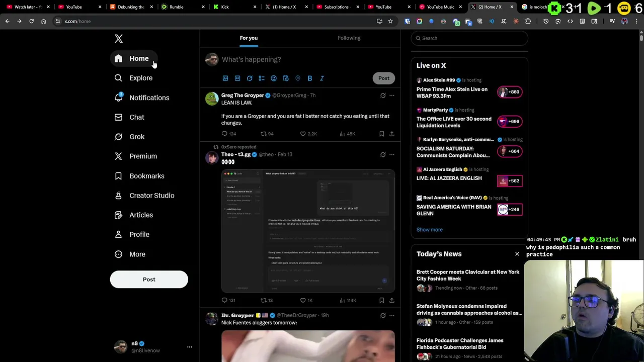
Task: Close the Today's News panel
Action: coord(517,254)
